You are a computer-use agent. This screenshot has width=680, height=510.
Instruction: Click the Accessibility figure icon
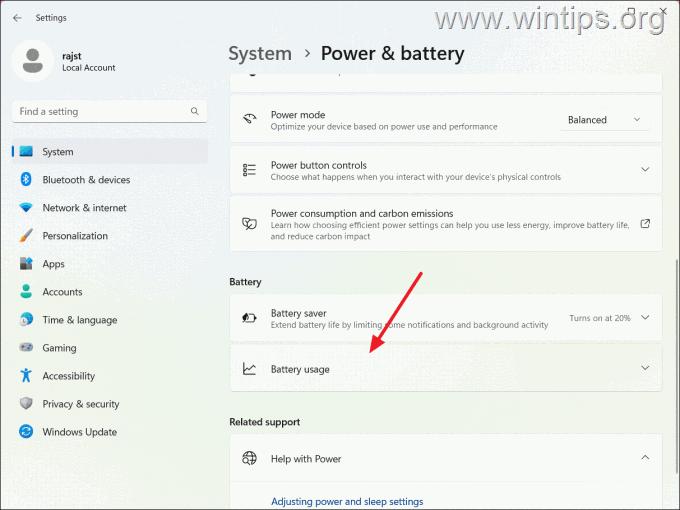[x=26, y=376]
